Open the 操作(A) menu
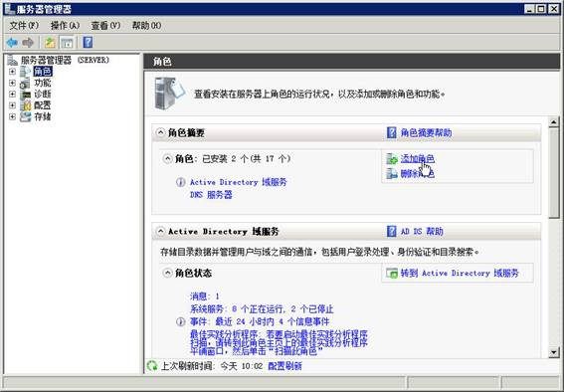 point(65,26)
